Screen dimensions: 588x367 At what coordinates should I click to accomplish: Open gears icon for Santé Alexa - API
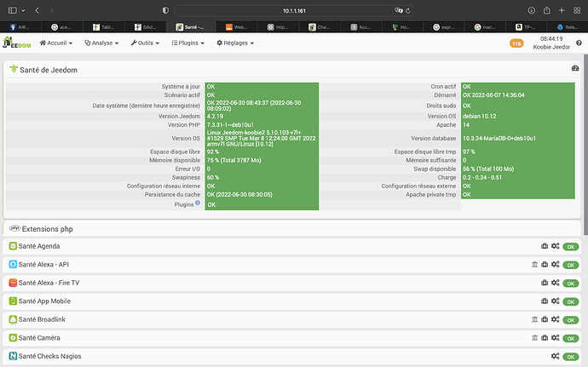(556, 264)
